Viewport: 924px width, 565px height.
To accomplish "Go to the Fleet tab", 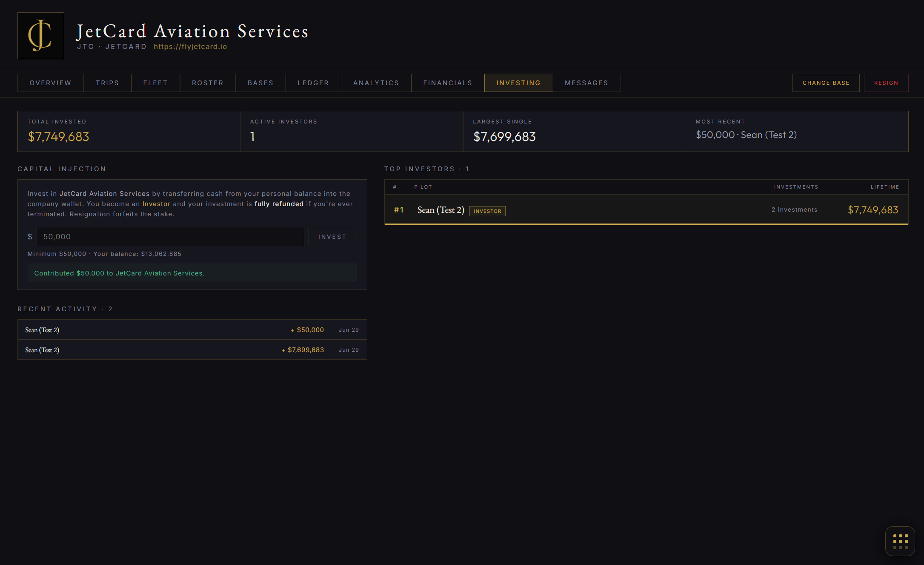I will click(155, 83).
